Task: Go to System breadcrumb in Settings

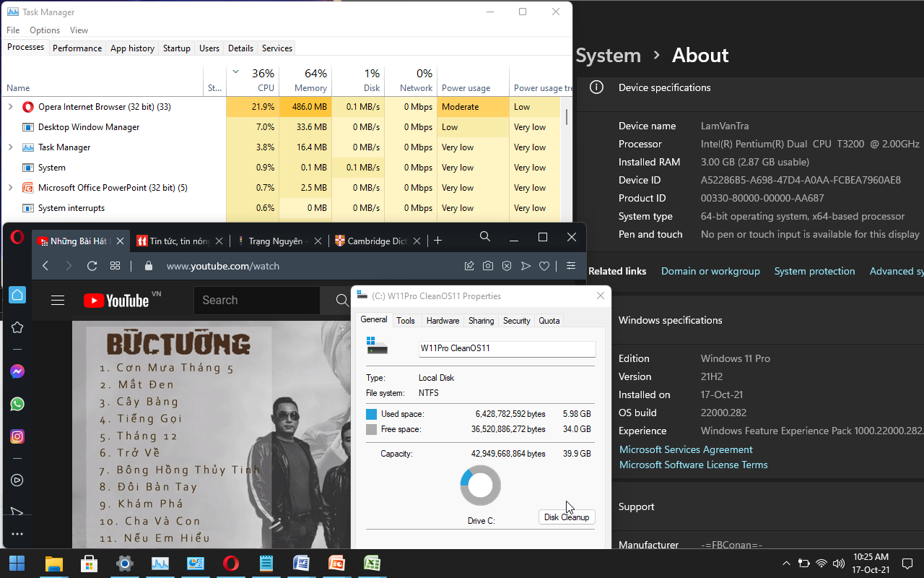Action: (x=609, y=55)
